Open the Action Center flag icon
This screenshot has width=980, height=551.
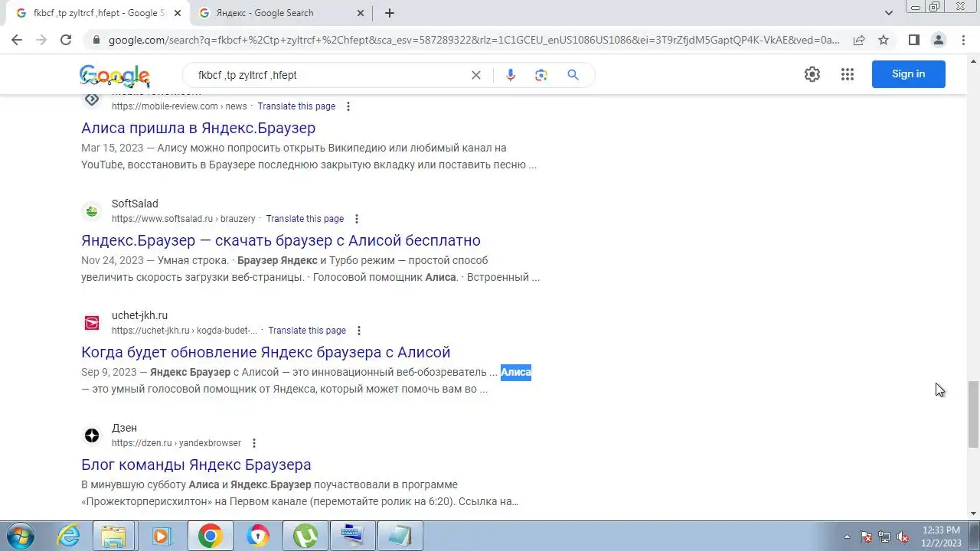[866, 536]
